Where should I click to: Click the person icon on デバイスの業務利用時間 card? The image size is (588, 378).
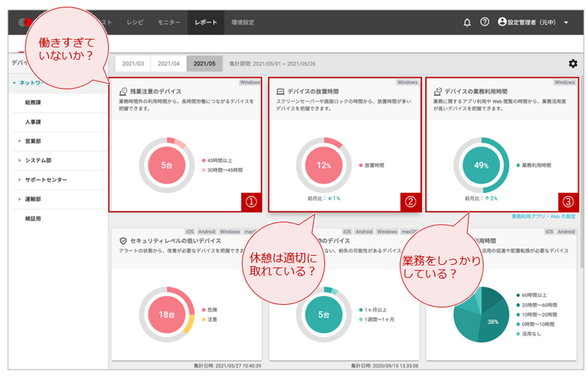(437, 91)
